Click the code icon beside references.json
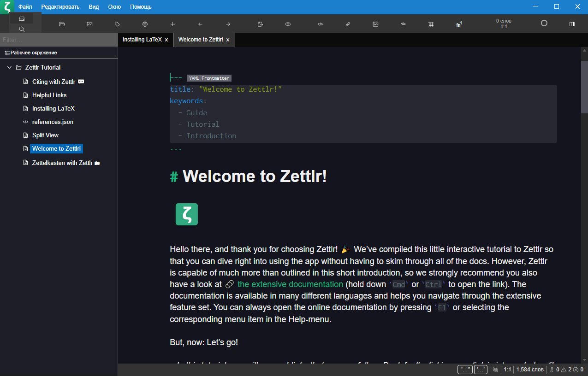 pyautogui.click(x=25, y=122)
